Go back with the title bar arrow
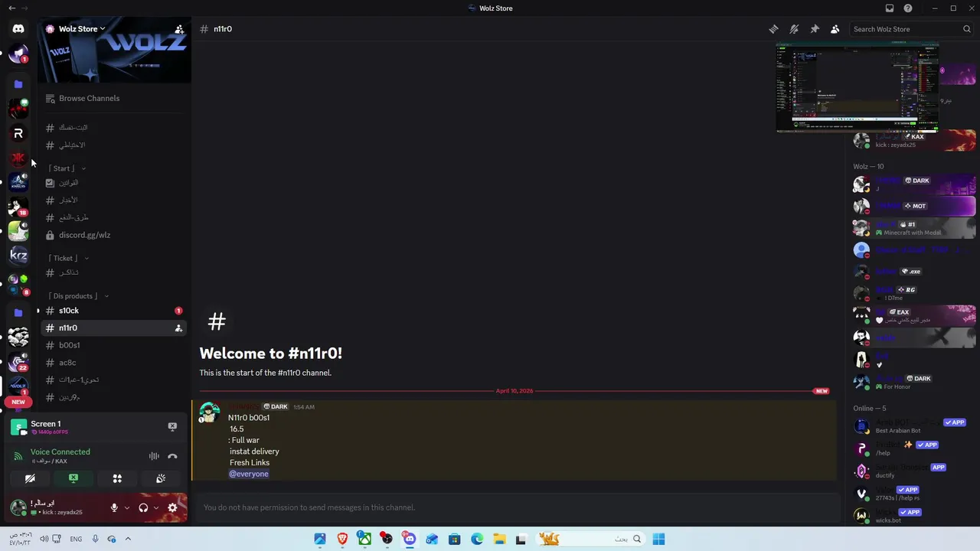The height and width of the screenshot is (551, 980). point(11,8)
